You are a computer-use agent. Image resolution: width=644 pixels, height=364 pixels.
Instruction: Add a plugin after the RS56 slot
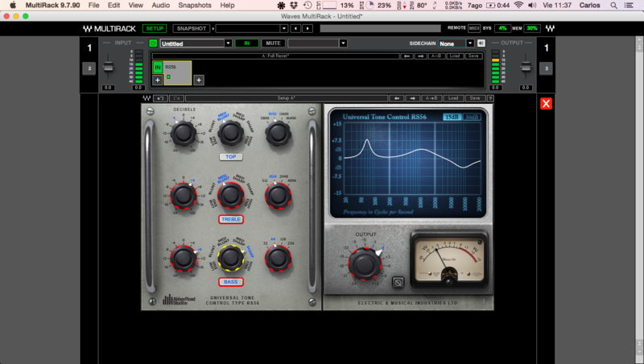pyautogui.click(x=198, y=80)
